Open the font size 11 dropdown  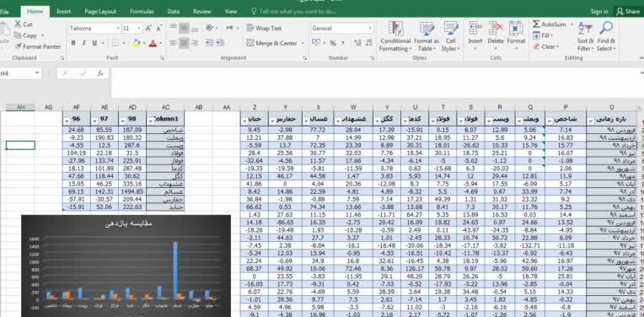coord(139,29)
